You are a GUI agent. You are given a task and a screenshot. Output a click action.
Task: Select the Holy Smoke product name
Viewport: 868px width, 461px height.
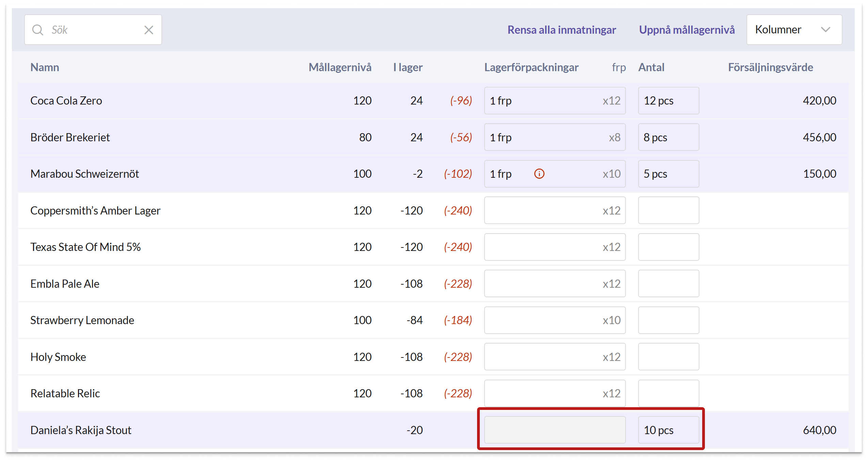click(58, 357)
